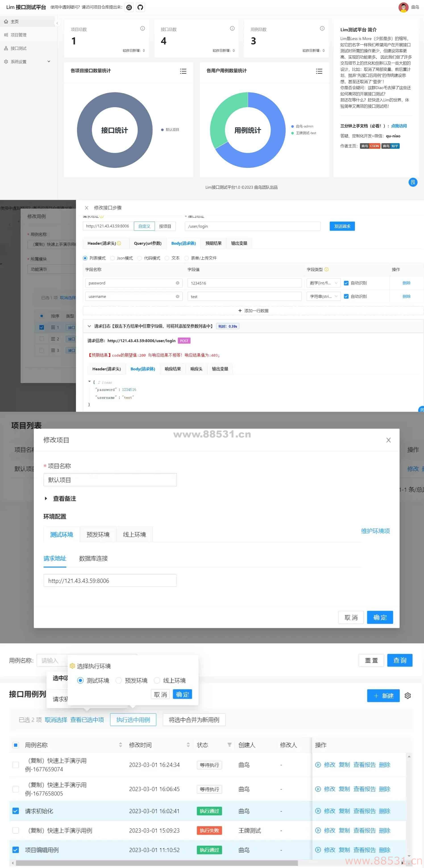Click the request address input http://121.43.43.59:8006

(x=110, y=581)
